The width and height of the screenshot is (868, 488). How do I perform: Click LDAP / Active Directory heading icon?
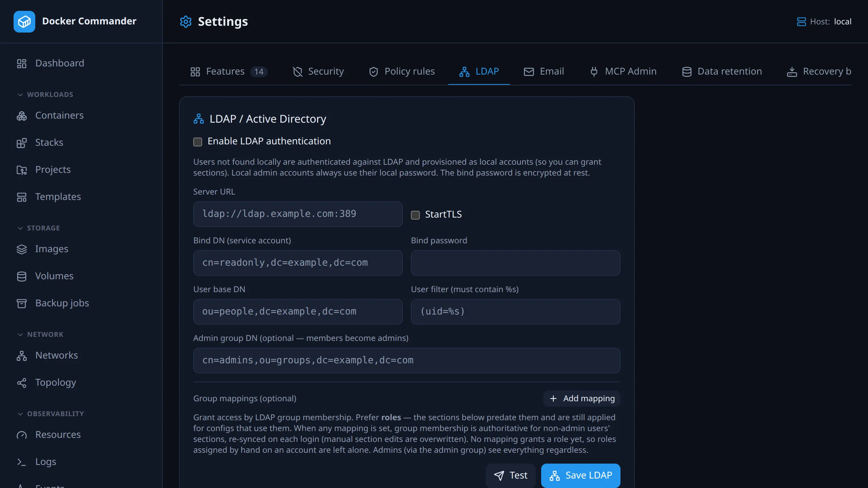[199, 119]
